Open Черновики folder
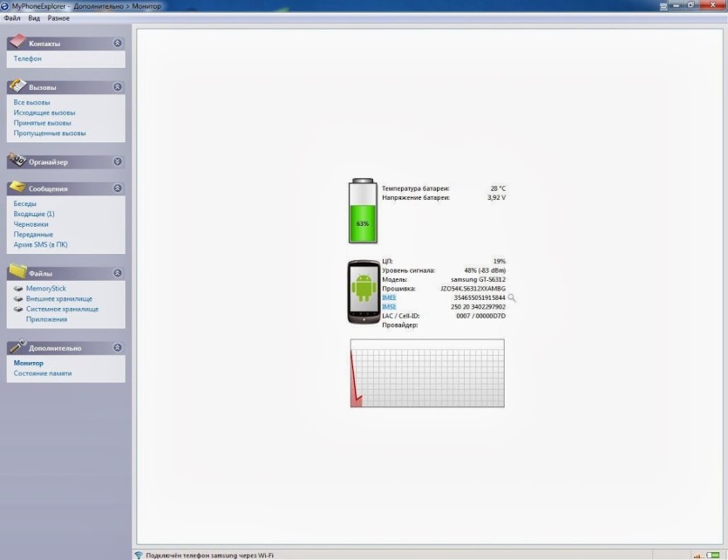Screen dimensions: 728x560 (x=31, y=224)
